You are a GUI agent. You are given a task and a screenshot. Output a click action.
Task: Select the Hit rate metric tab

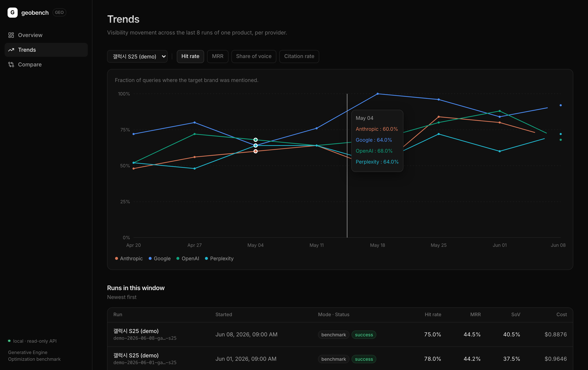coord(190,57)
